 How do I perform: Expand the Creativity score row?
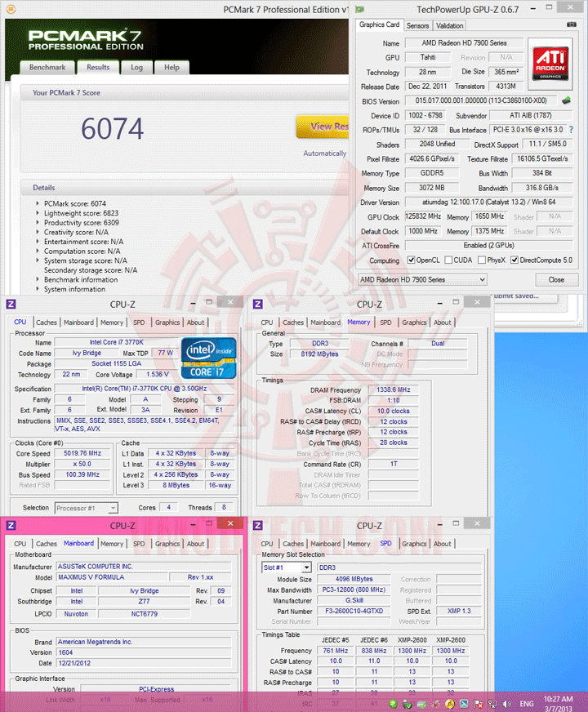point(38,232)
